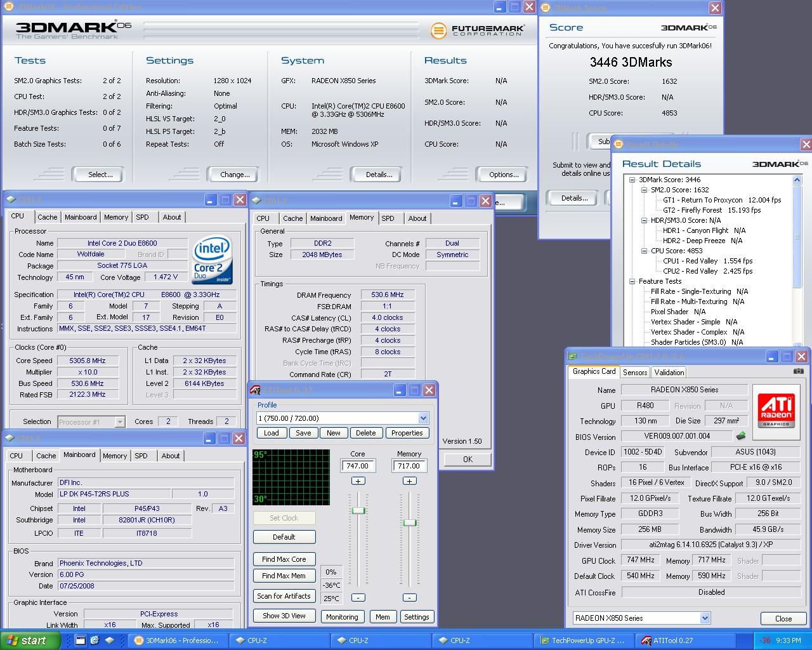Open the GPU selection dropdown in GPU-Z
812x650 pixels.
pos(705,618)
